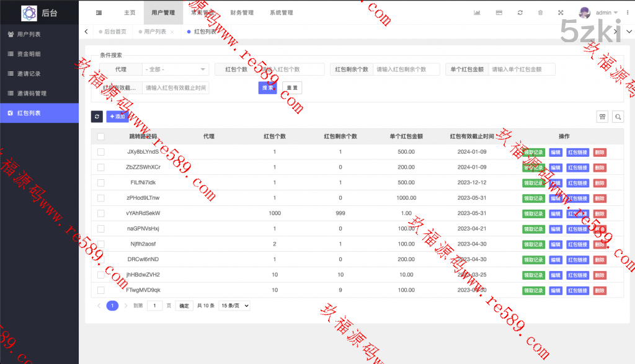635x364 pixels.
Task: Open the 代理 dropdown showing 全部
Action: point(175,69)
